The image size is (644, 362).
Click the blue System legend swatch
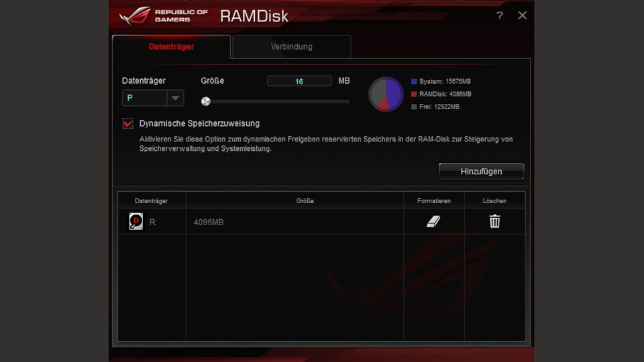pyautogui.click(x=414, y=81)
